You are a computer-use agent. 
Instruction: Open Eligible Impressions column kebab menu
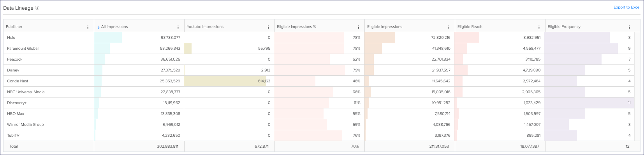click(x=449, y=27)
